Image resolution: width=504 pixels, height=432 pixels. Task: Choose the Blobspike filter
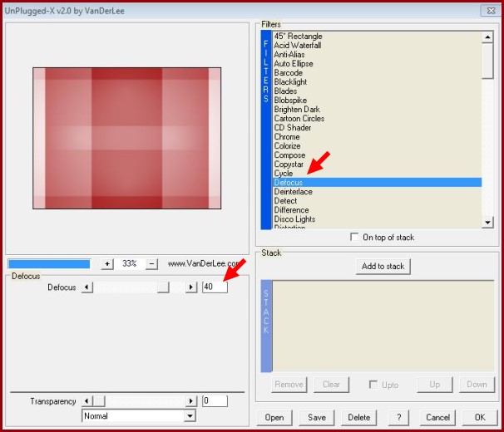click(x=290, y=101)
